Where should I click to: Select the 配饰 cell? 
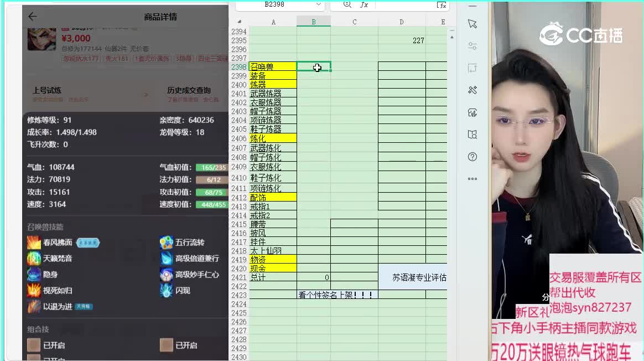(273, 197)
